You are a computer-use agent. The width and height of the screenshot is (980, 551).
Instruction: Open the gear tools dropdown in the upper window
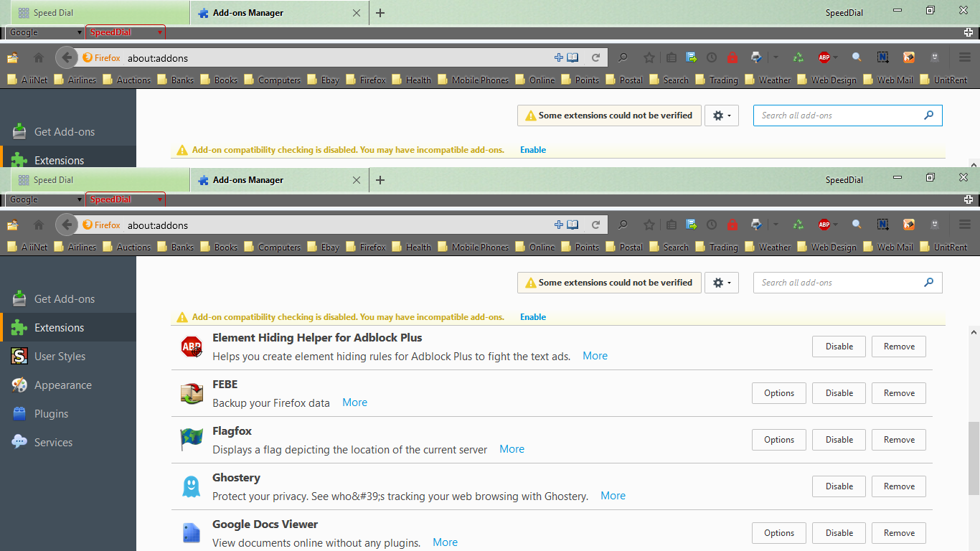point(722,116)
